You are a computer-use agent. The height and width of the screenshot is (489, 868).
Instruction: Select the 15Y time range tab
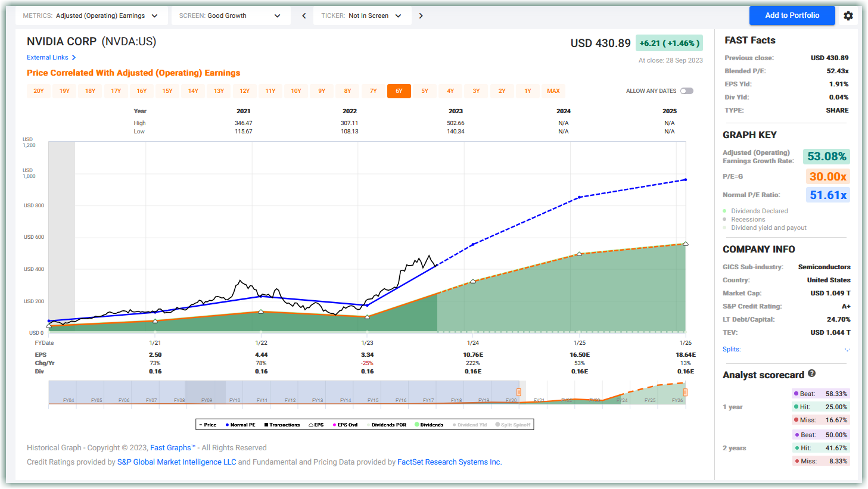point(167,91)
